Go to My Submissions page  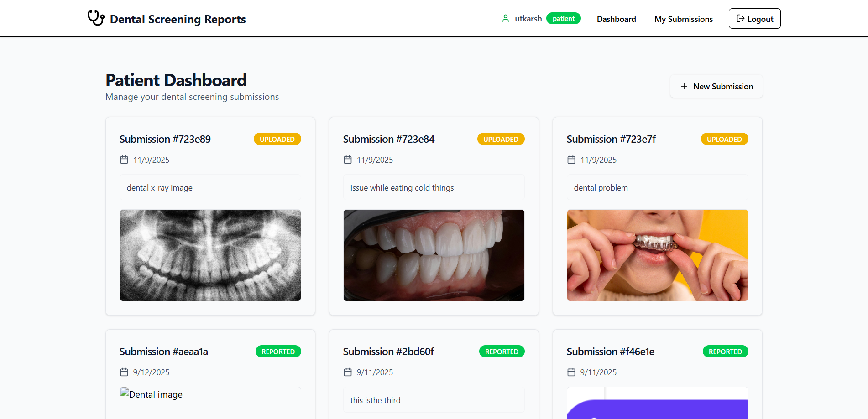683,19
